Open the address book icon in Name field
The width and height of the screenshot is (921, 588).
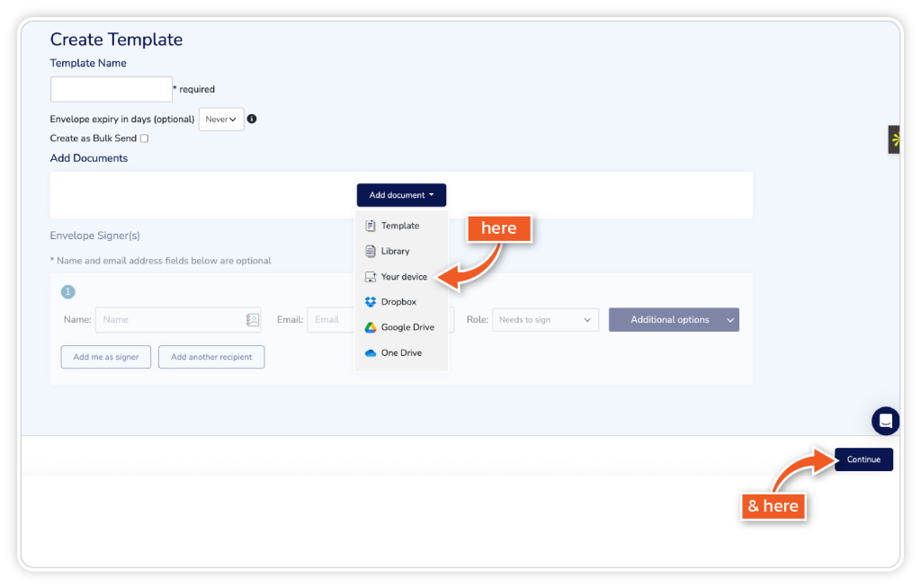coord(253,320)
